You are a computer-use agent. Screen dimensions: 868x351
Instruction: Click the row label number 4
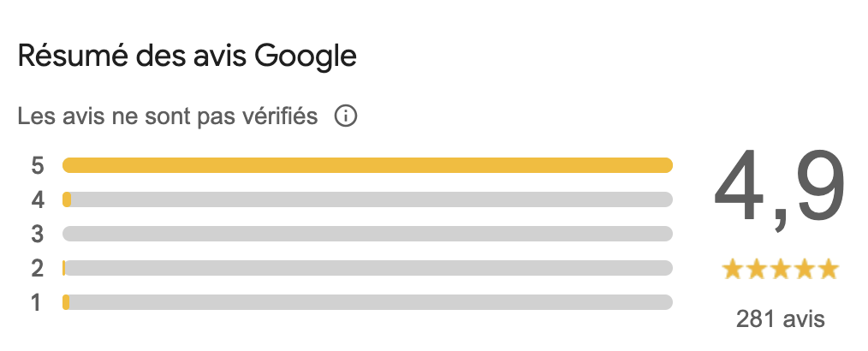[x=37, y=199]
